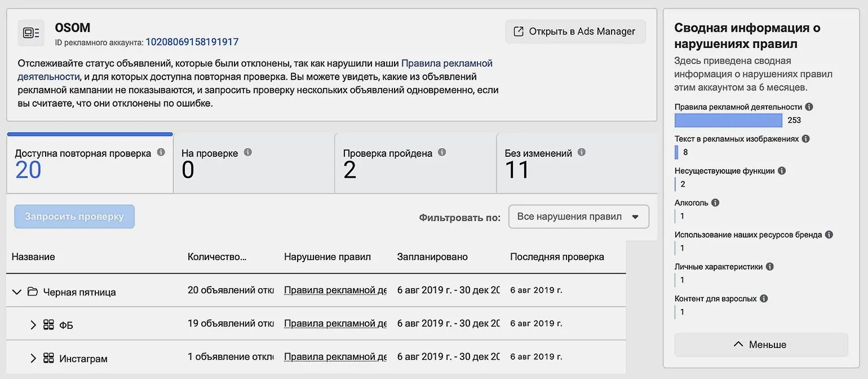Click the ad account icon next to OSOM

point(31,33)
